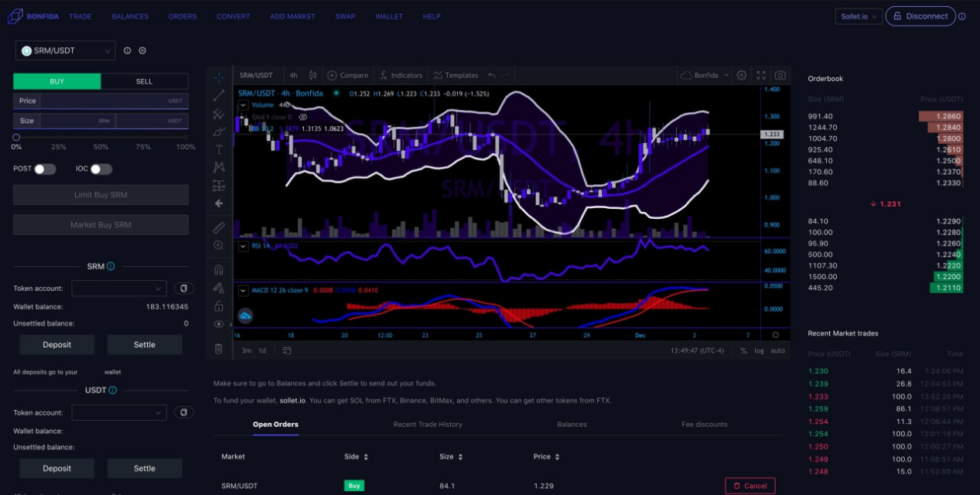Image resolution: width=980 pixels, height=495 pixels.
Task: Switch to Recent Trade History tab
Action: 428,424
